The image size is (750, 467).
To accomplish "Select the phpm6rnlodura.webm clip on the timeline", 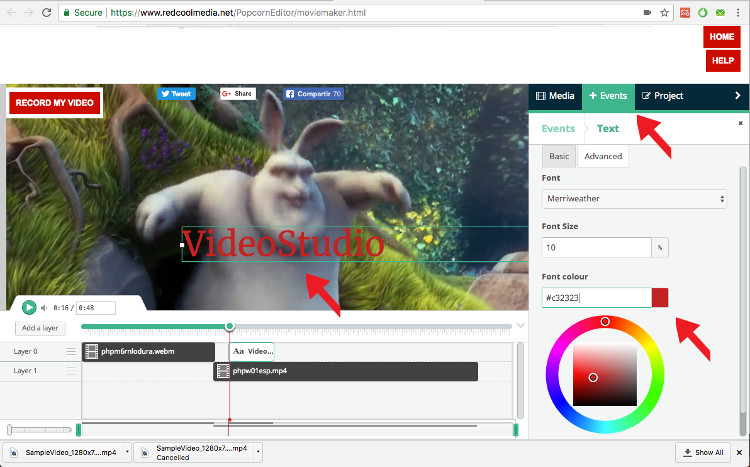I will 148,352.
